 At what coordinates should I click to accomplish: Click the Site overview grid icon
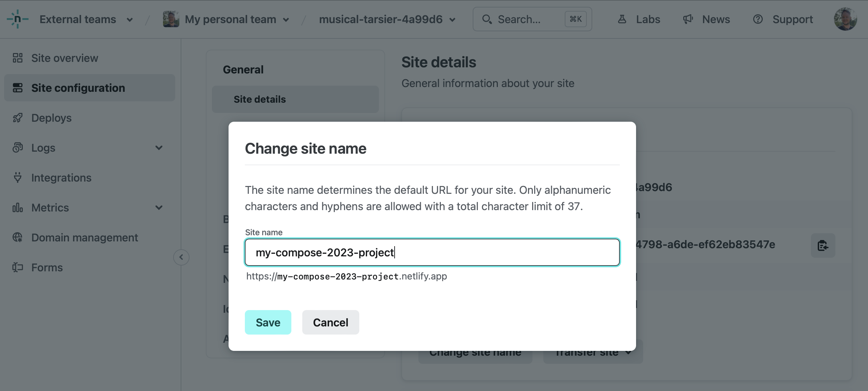(18, 58)
